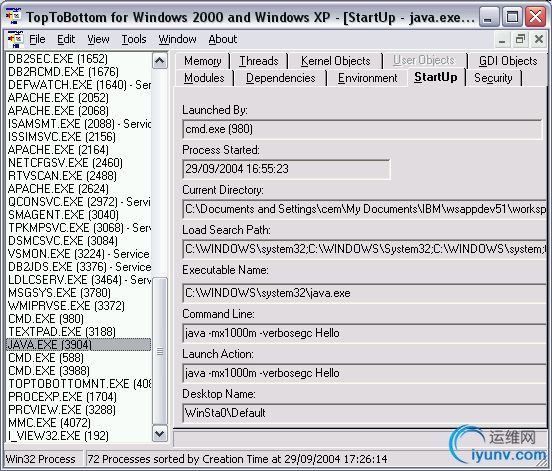Screen dimensions: 552x471
Task: Click the disabled User Objects tab
Action: pyautogui.click(x=424, y=60)
